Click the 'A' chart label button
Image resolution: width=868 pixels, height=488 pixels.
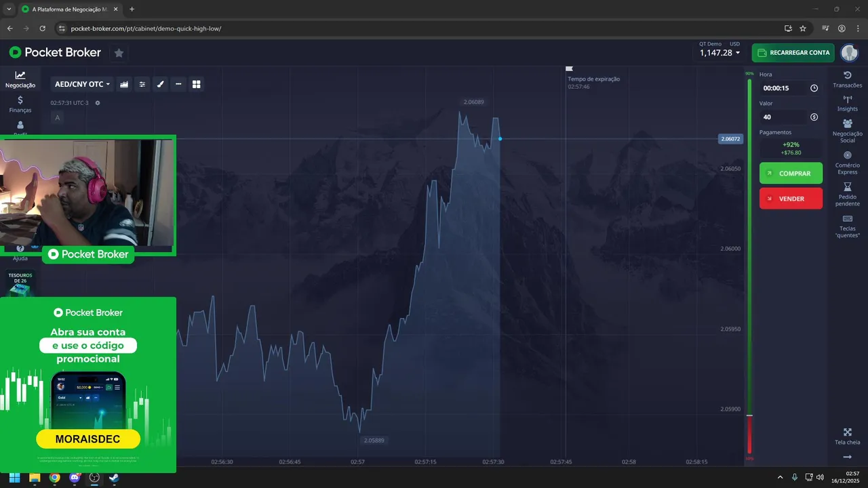pyautogui.click(x=57, y=117)
